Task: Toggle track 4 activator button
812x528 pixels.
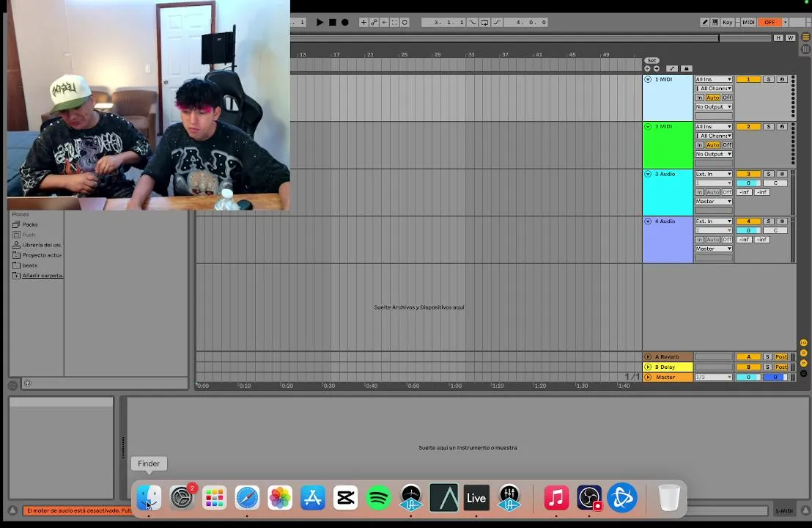Action: (x=748, y=221)
